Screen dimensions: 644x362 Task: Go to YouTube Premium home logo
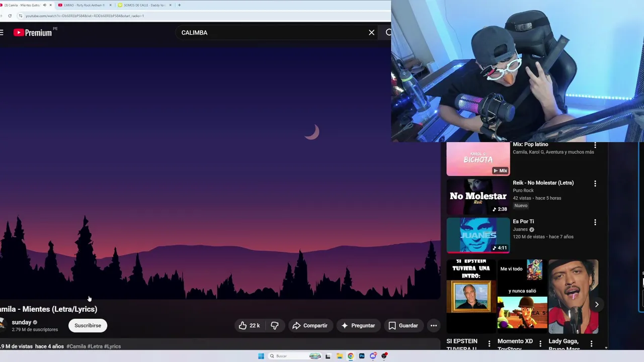click(x=33, y=33)
